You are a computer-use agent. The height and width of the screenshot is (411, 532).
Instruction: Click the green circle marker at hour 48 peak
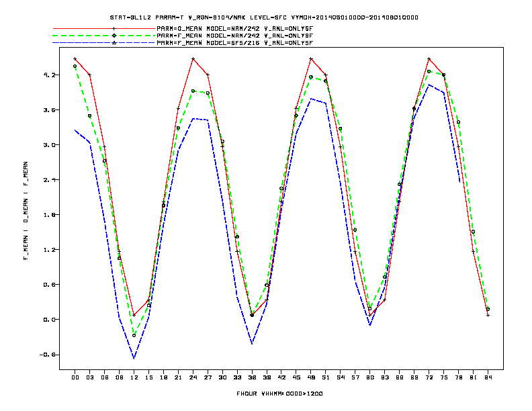point(311,77)
